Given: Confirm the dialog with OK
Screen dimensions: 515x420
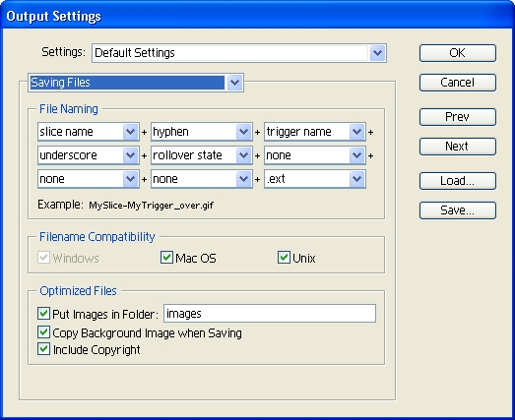Looking at the screenshot, I should coord(458,53).
